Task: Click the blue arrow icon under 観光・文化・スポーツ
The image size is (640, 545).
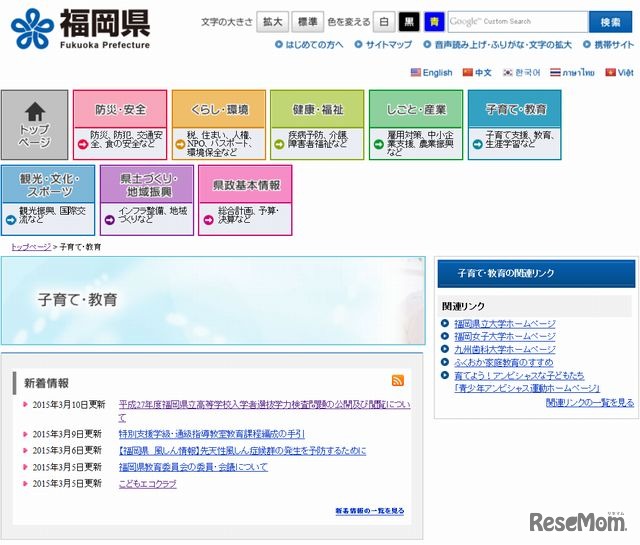Action: (x=11, y=220)
